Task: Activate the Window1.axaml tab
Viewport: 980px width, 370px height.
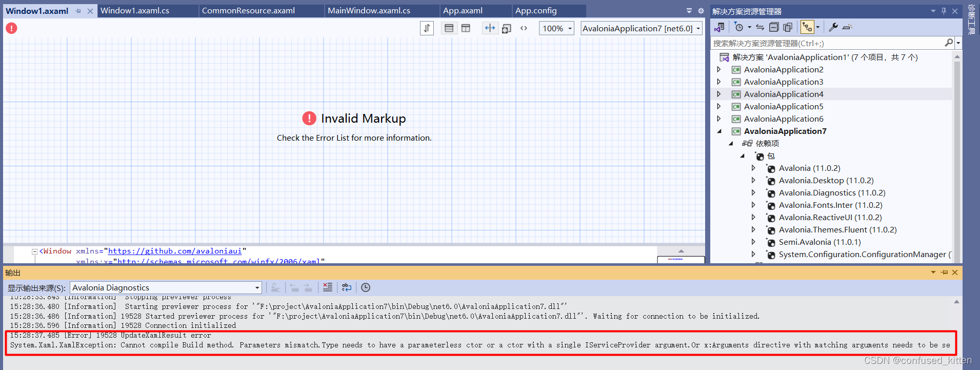Action: point(37,11)
